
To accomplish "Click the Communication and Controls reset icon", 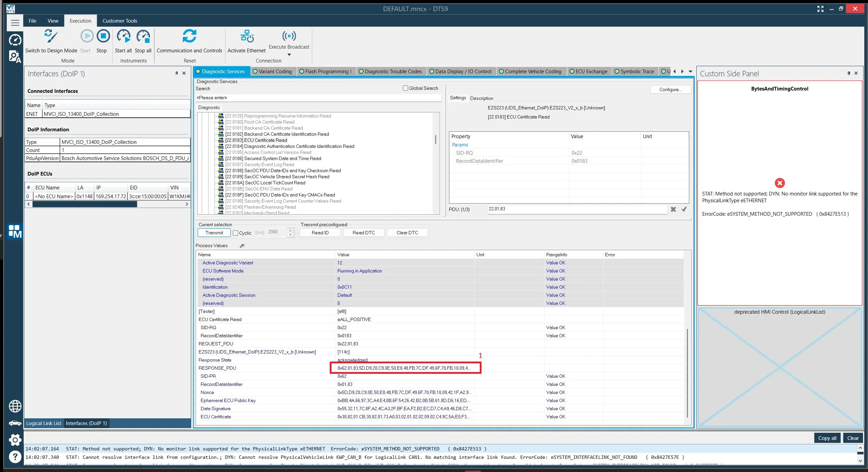I will coord(189,36).
